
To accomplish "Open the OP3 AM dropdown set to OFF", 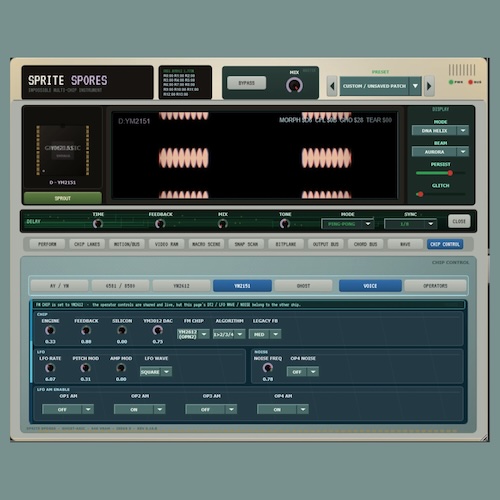I will 211,409.
